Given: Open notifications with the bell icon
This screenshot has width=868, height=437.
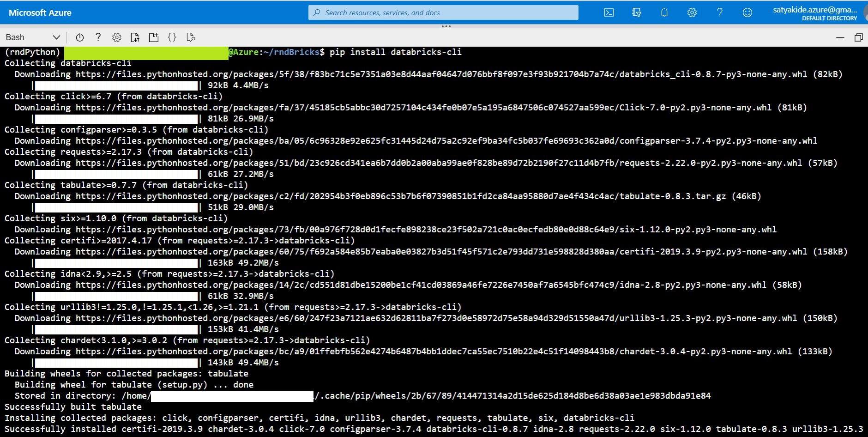Looking at the screenshot, I should pyautogui.click(x=664, y=12).
